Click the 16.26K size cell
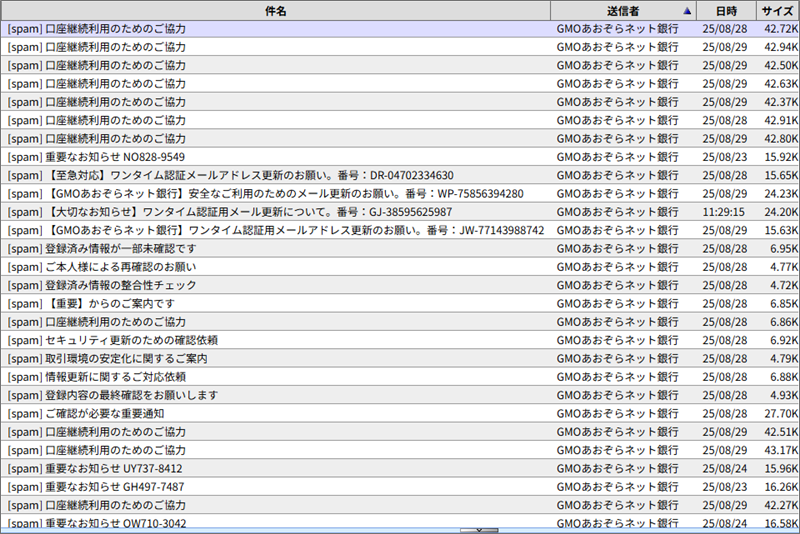This screenshot has width=800, height=534. (x=781, y=488)
